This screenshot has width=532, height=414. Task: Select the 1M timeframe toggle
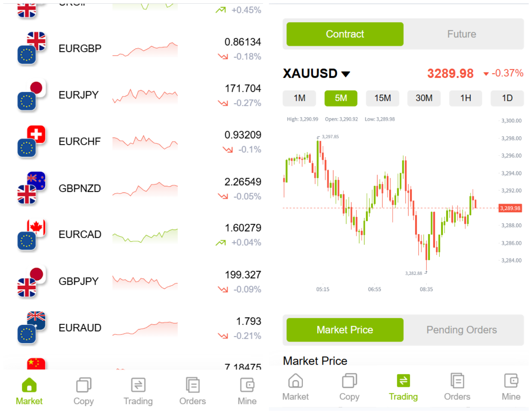click(299, 98)
